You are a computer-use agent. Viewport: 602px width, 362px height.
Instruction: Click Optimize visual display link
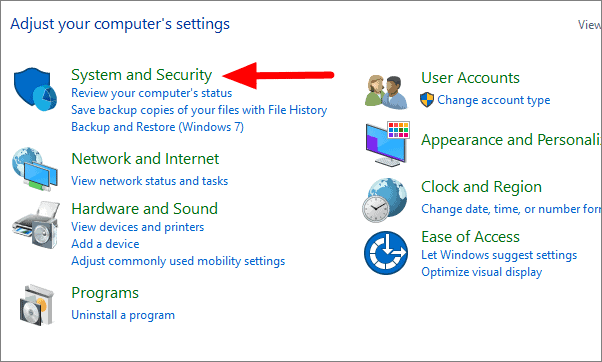[481, 272]
